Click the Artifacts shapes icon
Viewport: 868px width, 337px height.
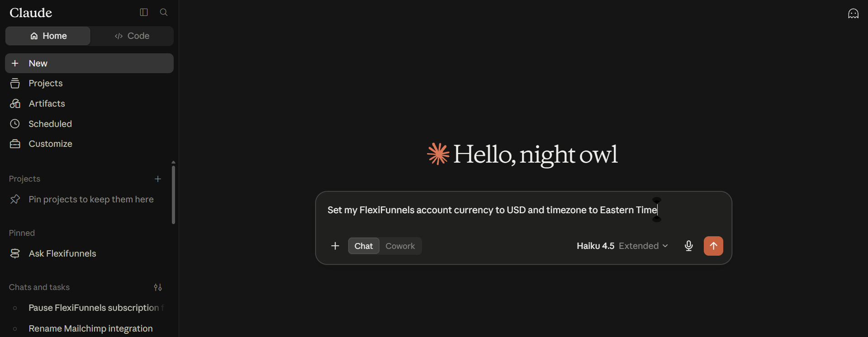tap(15, 103)
